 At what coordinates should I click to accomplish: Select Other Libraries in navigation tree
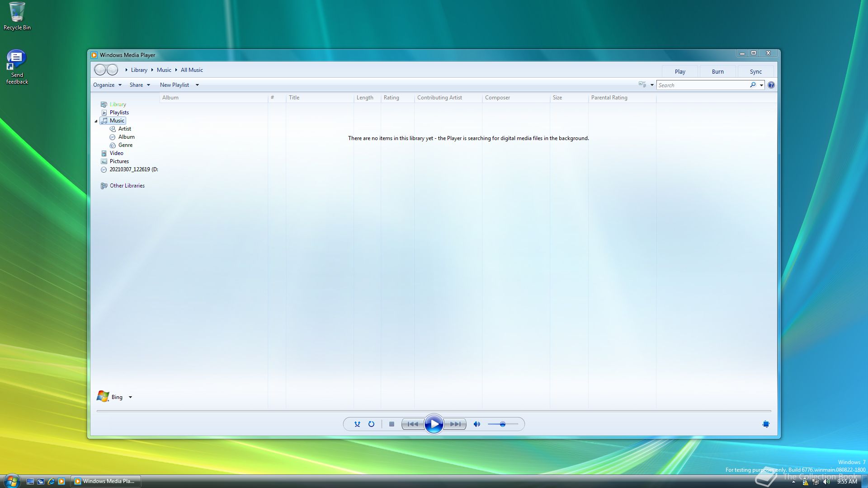click(123, 186)
